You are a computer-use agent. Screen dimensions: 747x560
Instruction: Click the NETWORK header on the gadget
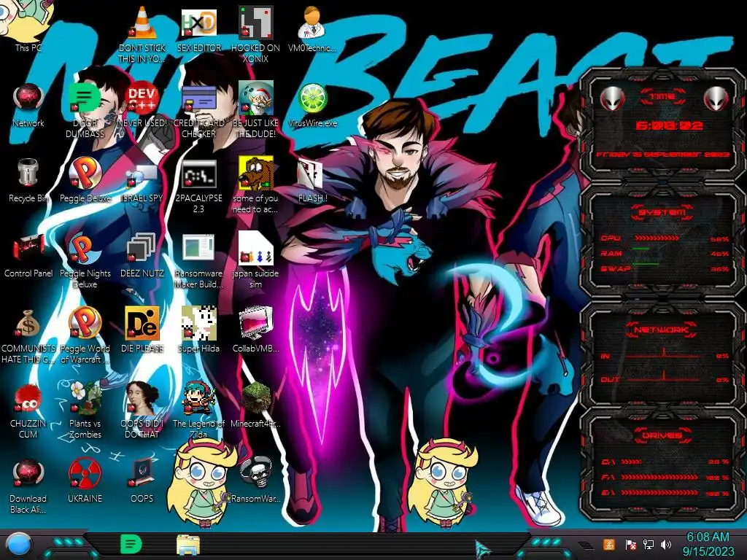662,330
